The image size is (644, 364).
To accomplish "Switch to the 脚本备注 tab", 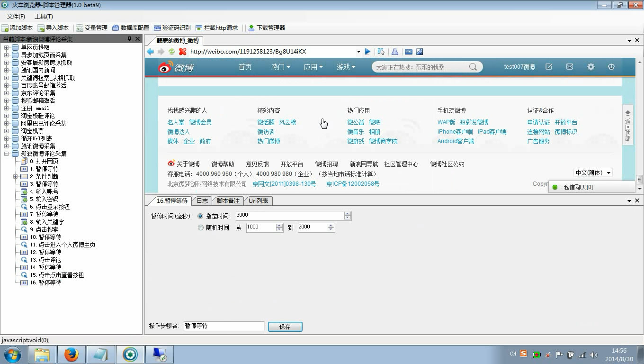I will (228, 201).
